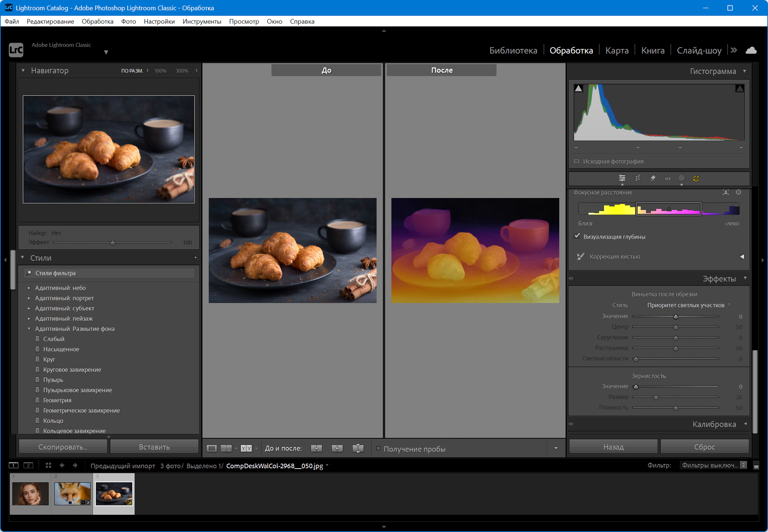Open the Red eye correction tool
The height and width of the screenshot is (532, 768).
(x=668, y=178)
